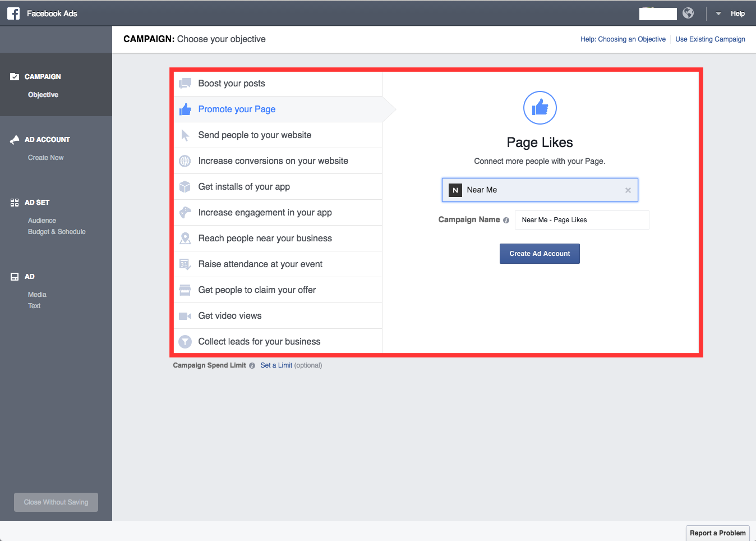This screenshot has height=541, width=756.
Task: Select Media under Ad
Action: [37, 295]
